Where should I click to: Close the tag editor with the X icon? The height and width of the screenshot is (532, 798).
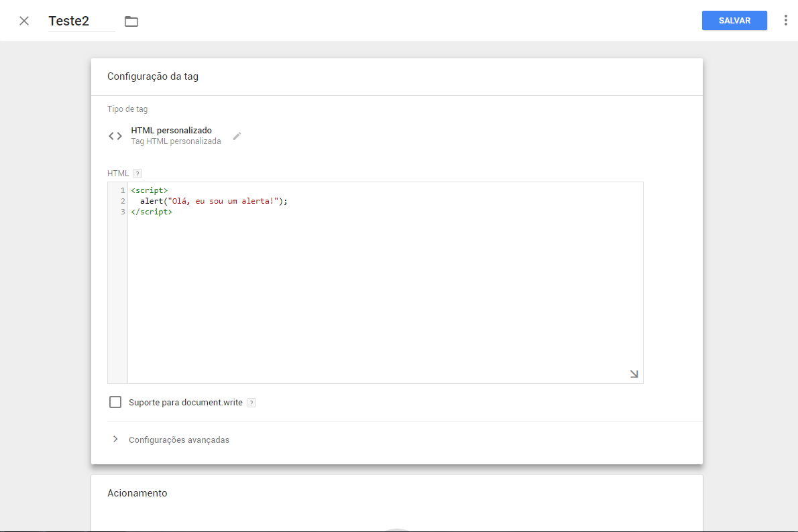tap(24, 21)
